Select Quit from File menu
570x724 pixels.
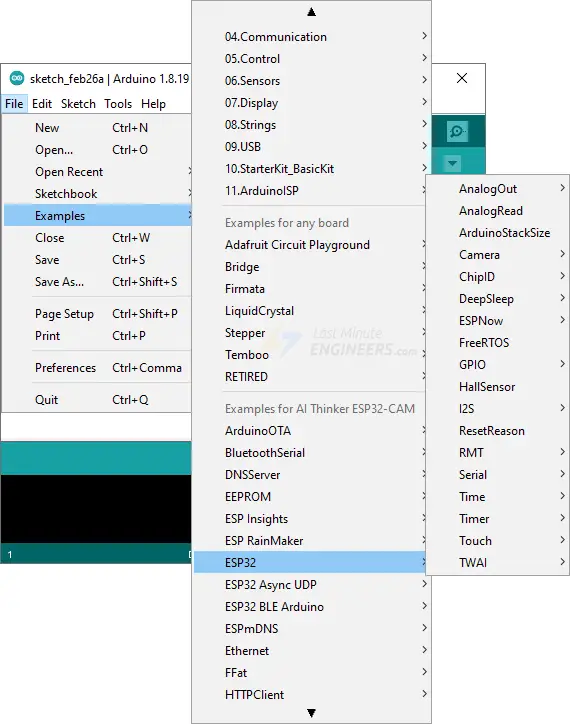[97, 400]
